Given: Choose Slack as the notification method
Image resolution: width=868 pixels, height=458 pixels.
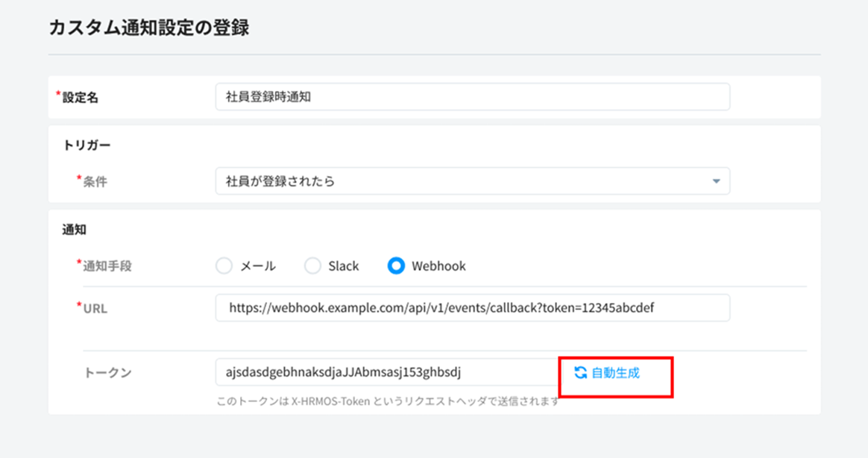Looking at the screenshot, I should 313,266.
